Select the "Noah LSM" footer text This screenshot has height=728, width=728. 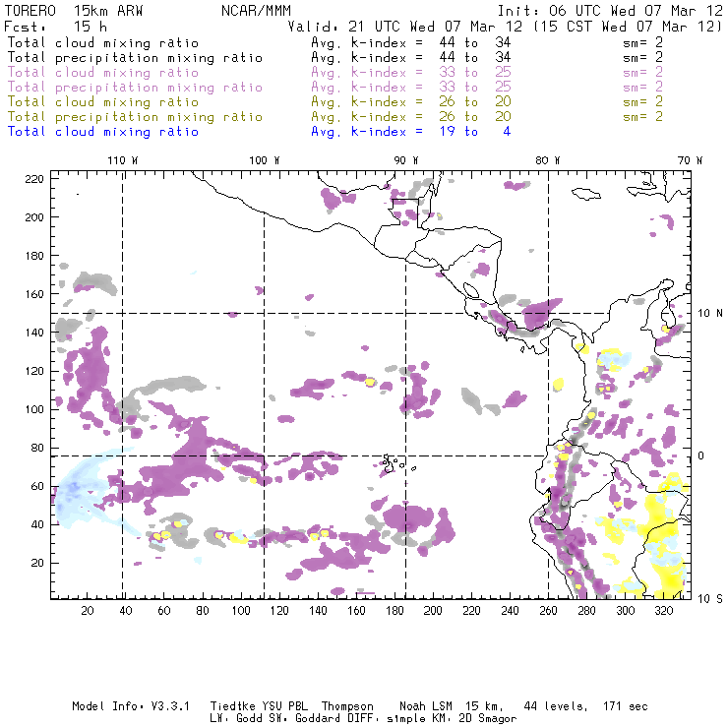point(426,706)
